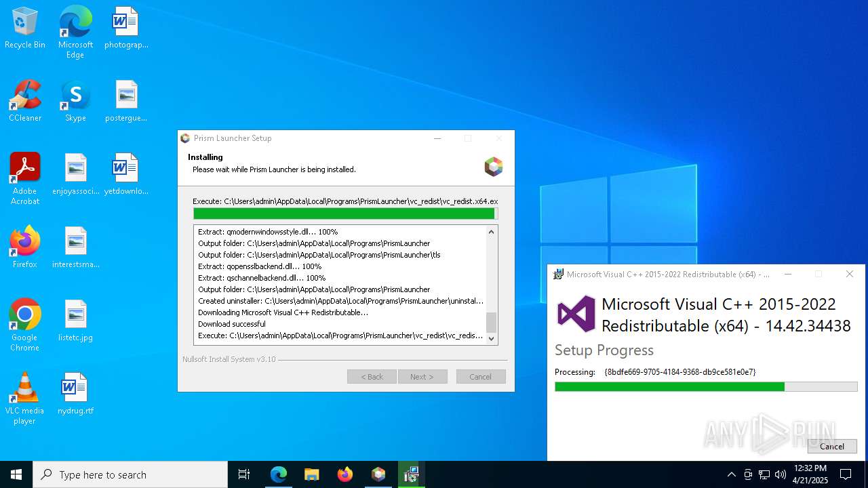
Task: Click the Visual C++ Setup Progress bar
Action: click(x=706, y=386)
